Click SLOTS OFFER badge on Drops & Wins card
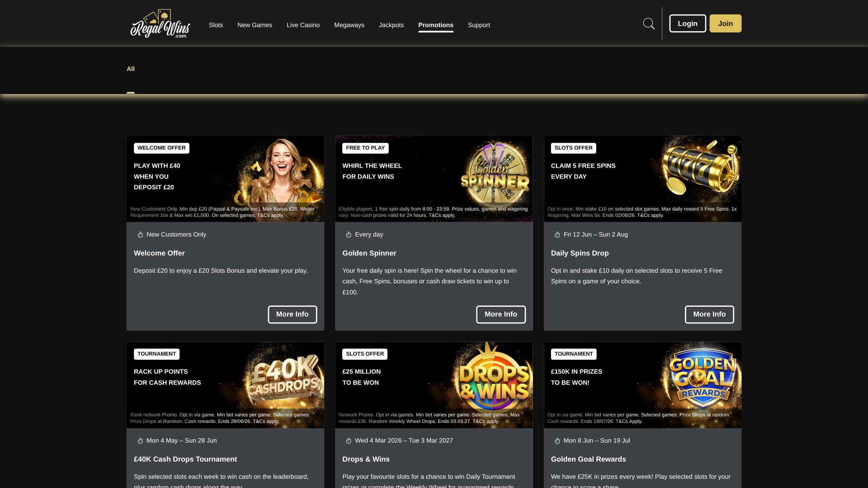868x488 pixels. pyautogui.click(x=365, y=354)
